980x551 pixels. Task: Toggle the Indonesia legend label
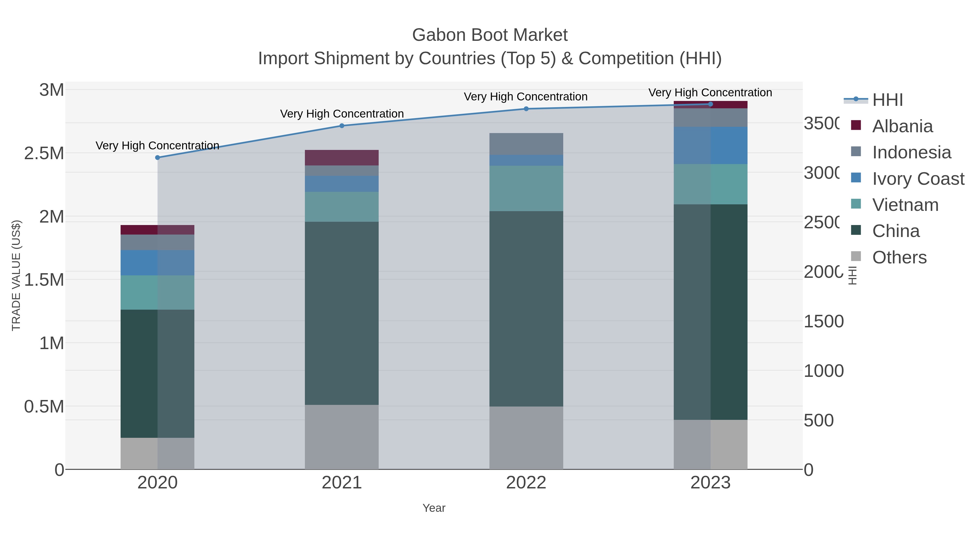(911, 152)
